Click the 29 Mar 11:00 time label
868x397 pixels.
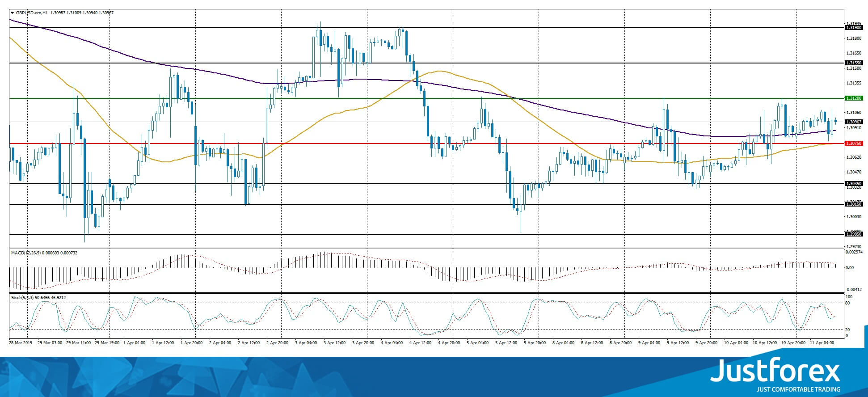point(78,343)
